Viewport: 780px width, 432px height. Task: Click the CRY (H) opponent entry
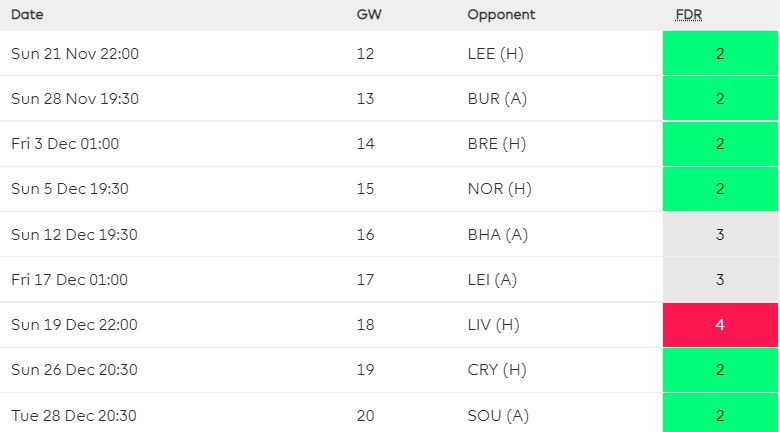tap(496, 370)
